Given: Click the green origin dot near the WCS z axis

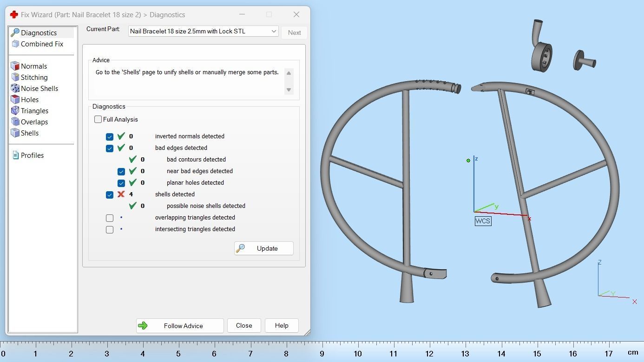Looking at the screenshot, I should coord(468,161).
